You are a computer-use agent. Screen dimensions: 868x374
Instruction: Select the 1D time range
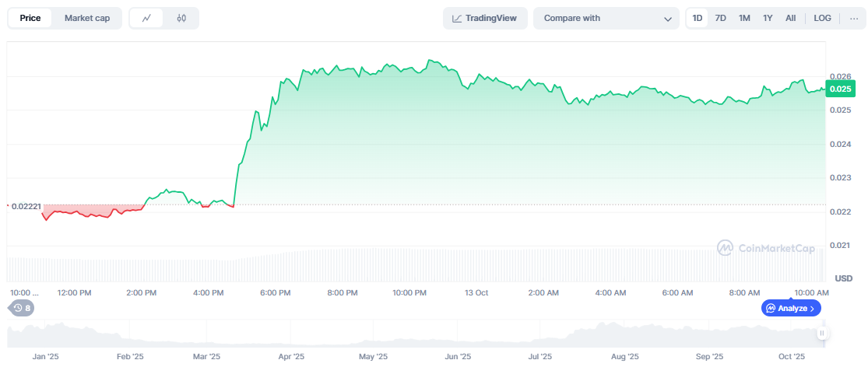pyautogui.click(x=698, y=18)
